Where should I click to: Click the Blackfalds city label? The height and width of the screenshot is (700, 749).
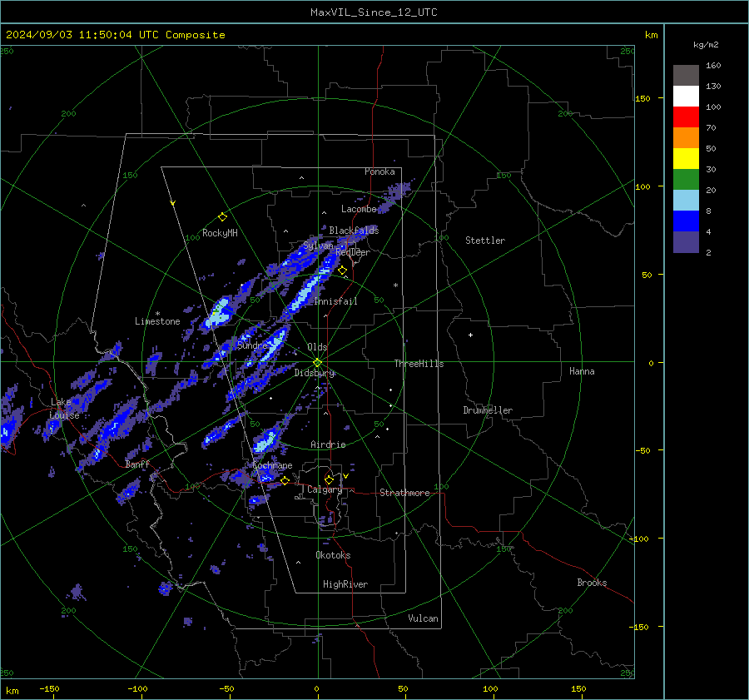click(354, 231)
